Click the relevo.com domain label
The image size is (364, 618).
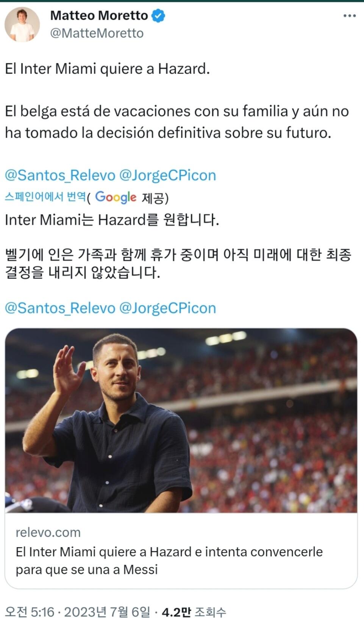pos(48,532)
